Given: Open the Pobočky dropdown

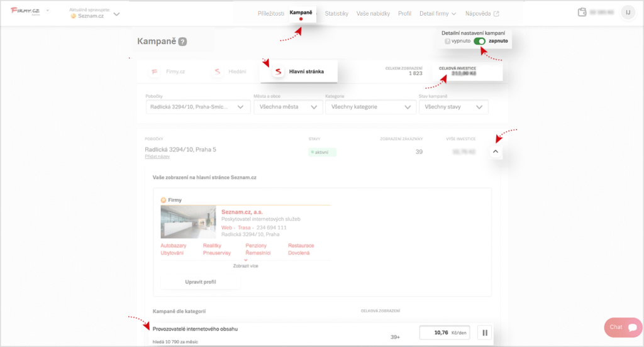Looking at the screenshot, I should 195,107.
